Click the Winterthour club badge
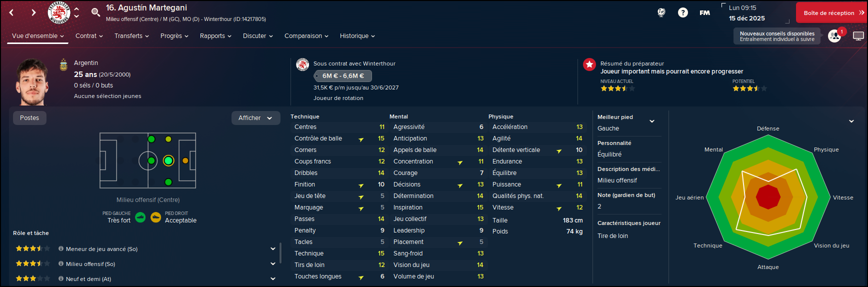868x287 pixels. (59, 12)
